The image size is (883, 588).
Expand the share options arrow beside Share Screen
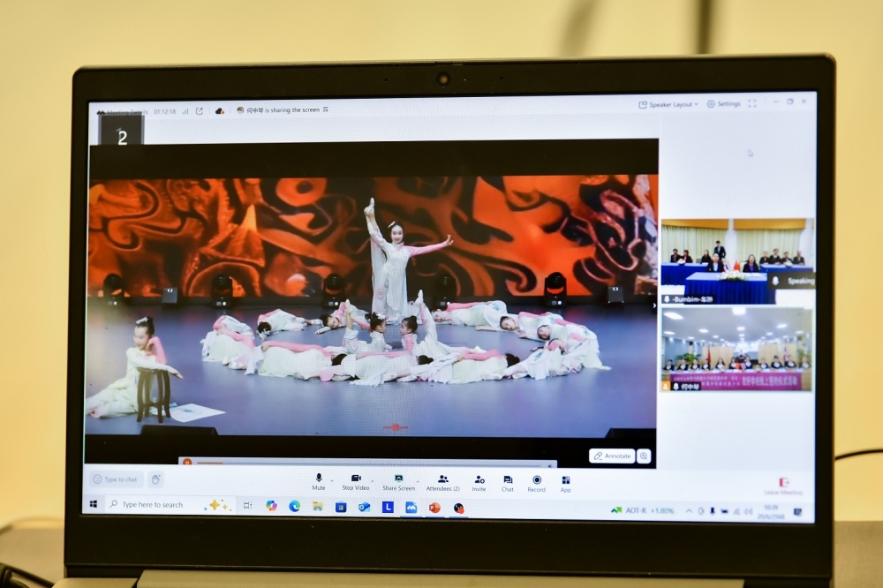(x=418, y=482)
